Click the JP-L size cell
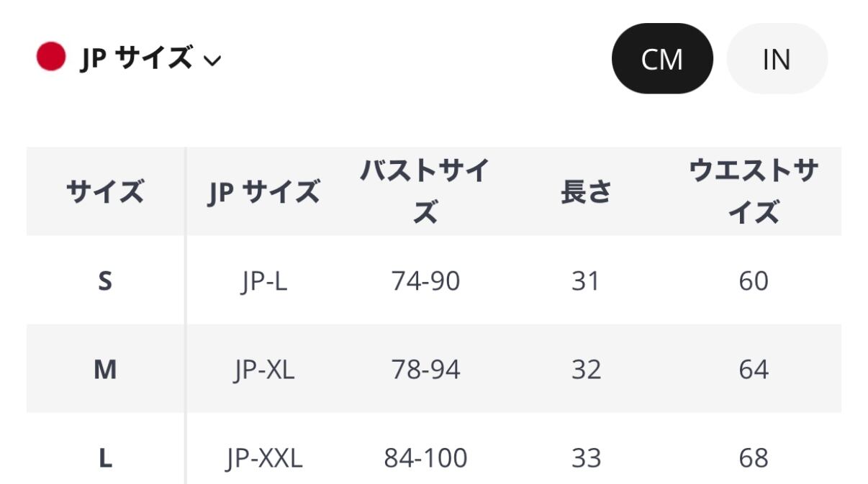Viewport: 868px width, 484px height. (x=263, y=280)
